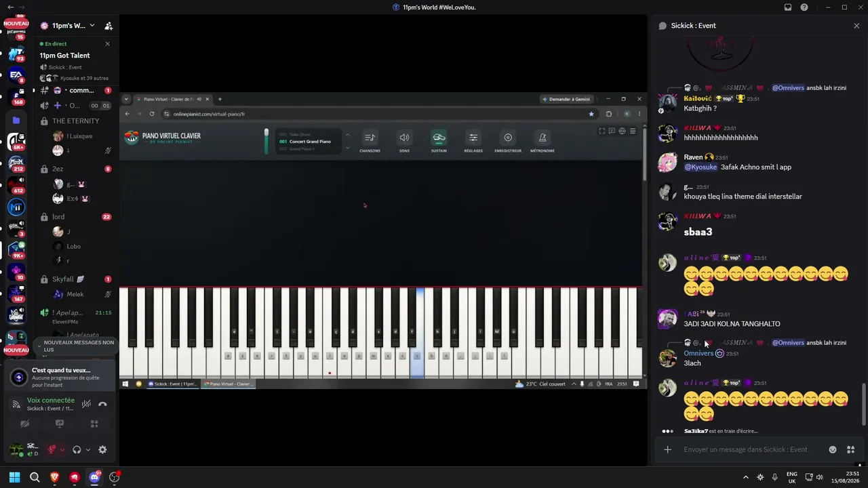Screen dimensions: 868x488
Task: Open microphone input options dropdown
Action: pyautogui.click(x=62, y=449)
